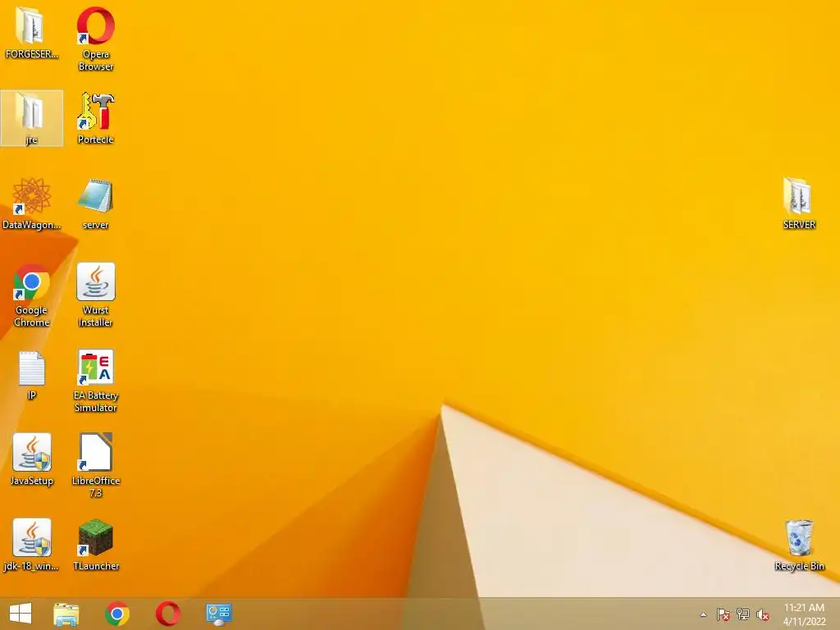
Task: Launch Chrome from the taskbar
Action: pyautogui.click(x=117, y=614)
